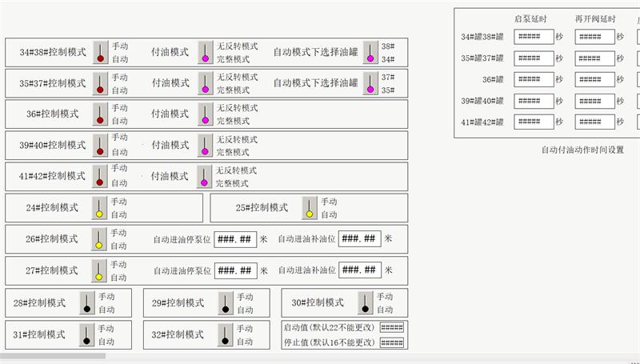Flip the 30#控制模式 switch
Viewport: 640px width, 364px height.
tap(365, 303)
